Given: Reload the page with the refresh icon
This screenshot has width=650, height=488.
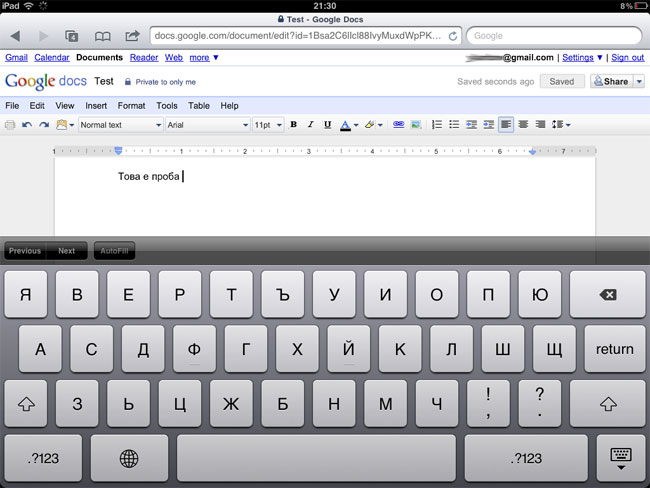Looking at the screenshot, I should 453,36.
